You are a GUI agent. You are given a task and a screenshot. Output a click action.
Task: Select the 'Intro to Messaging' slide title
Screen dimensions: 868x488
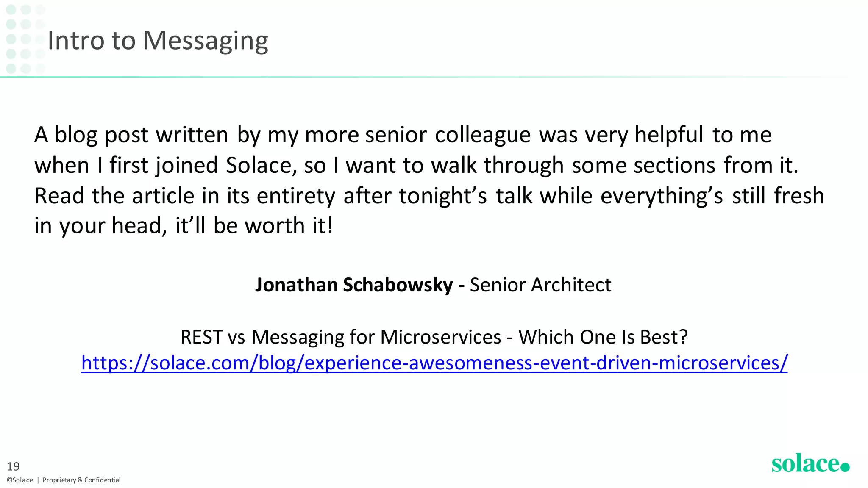tap(158, 41)
